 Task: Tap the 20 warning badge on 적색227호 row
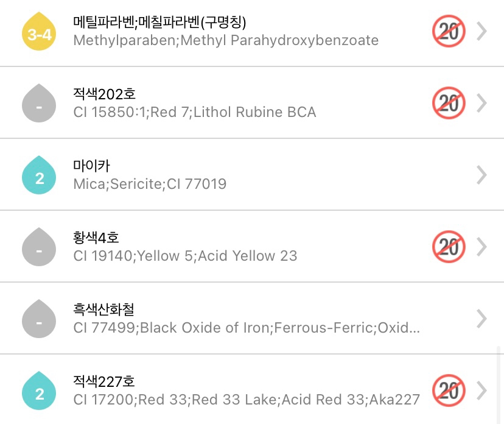click(x=449, y=391)
